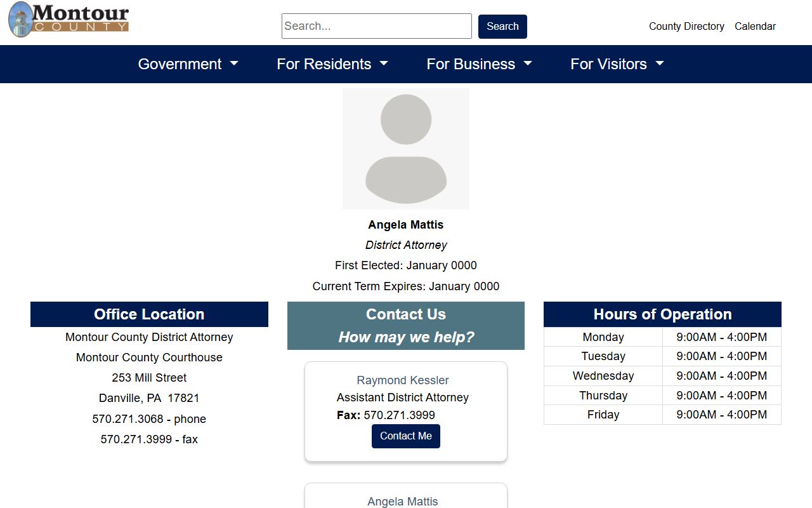Click the Office Location heading

pos(149,314)
